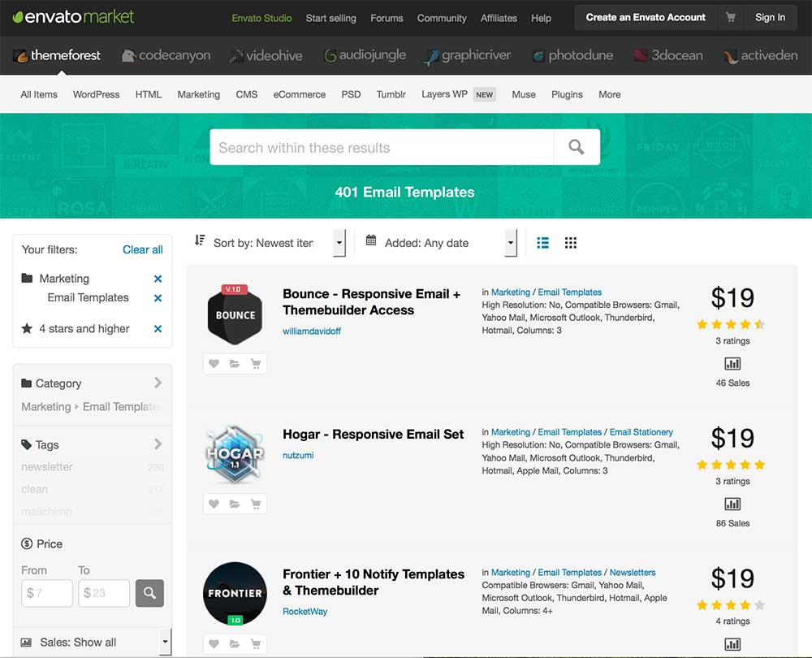Expand the Category filter chevron
Viewport: 812px width, 658px height.
[x=158, y=383]
